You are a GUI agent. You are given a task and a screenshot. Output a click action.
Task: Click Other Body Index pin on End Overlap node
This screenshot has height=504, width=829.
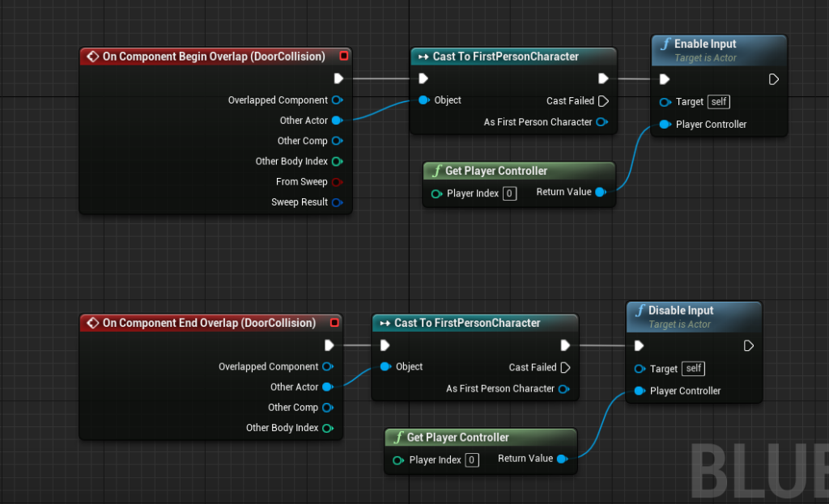point(327,428)
